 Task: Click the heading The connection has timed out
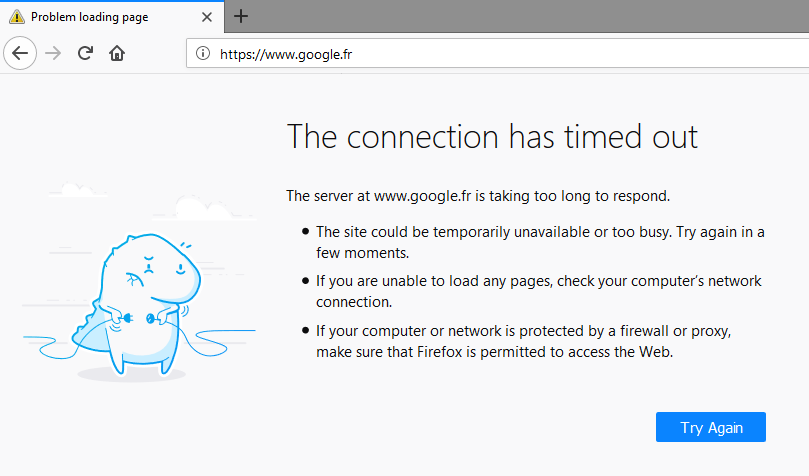(x=492, y=137)
